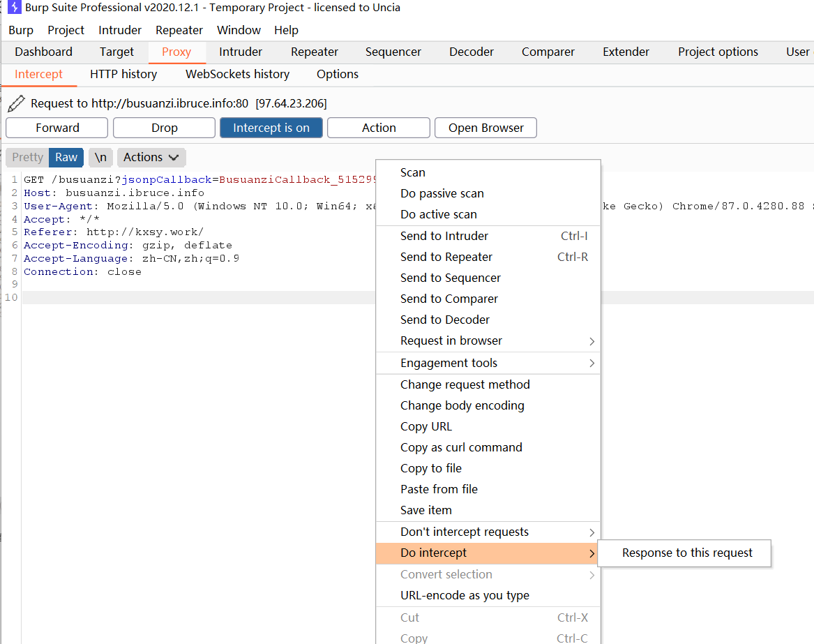Viewport: 814px width, 644px height.
Task: Select Send to Intruder
Action: click(x=488, y=237)
